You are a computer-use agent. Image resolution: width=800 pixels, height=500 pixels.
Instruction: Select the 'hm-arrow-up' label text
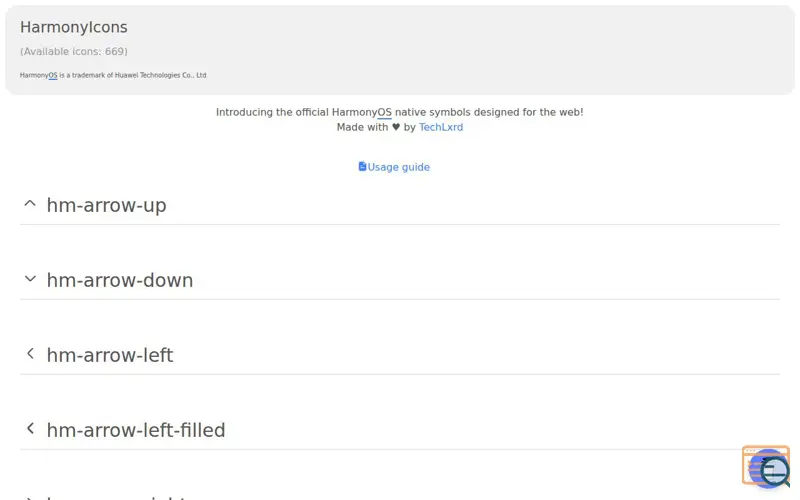[106, 205]
